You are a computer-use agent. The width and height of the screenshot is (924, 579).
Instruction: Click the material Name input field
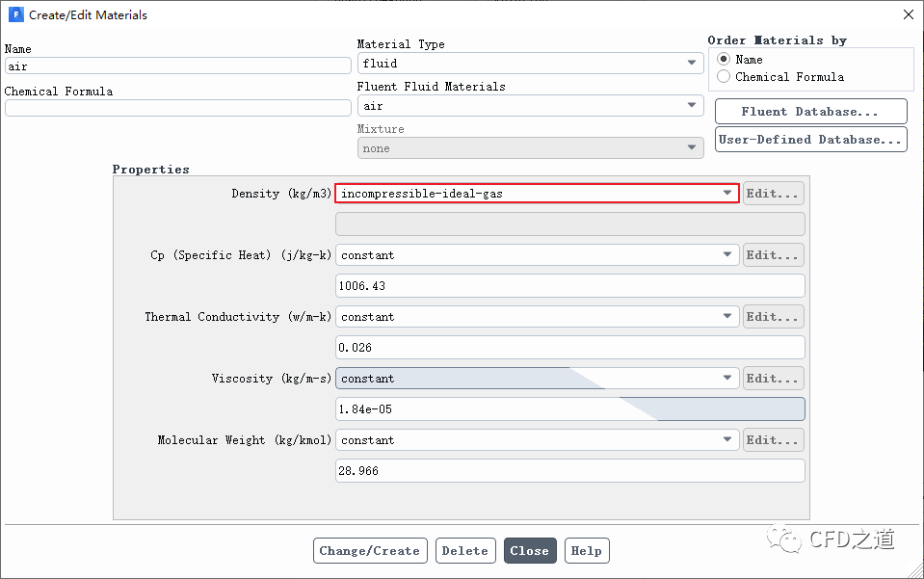pos(177,66)
